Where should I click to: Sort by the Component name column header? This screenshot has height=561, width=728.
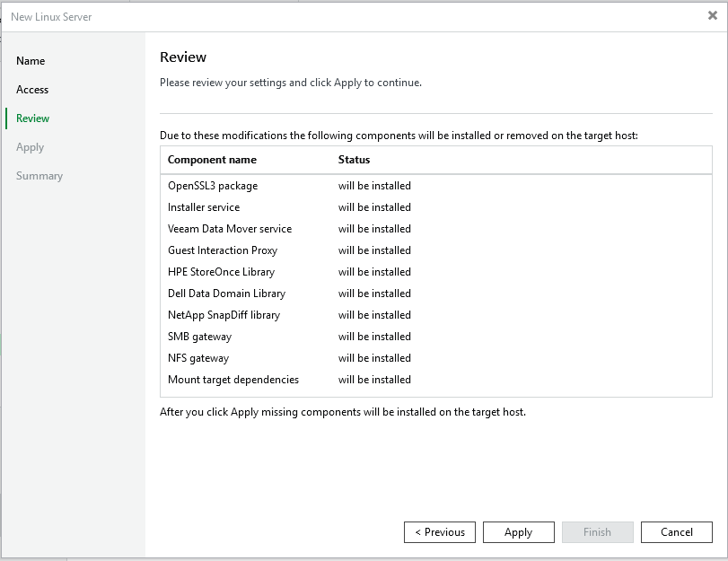[x=212, y=160]
